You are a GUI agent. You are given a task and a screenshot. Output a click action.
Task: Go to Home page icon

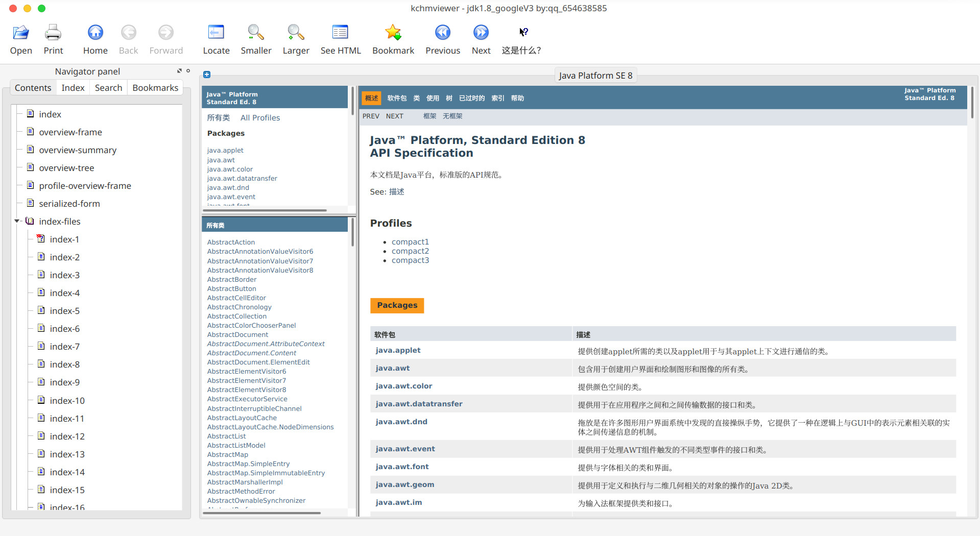95,33
